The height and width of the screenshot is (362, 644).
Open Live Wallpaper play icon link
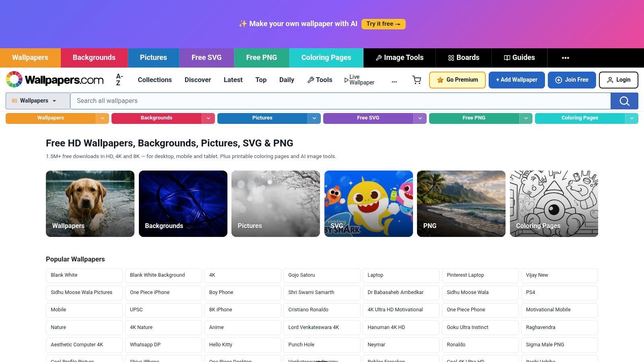pos(359,80)
